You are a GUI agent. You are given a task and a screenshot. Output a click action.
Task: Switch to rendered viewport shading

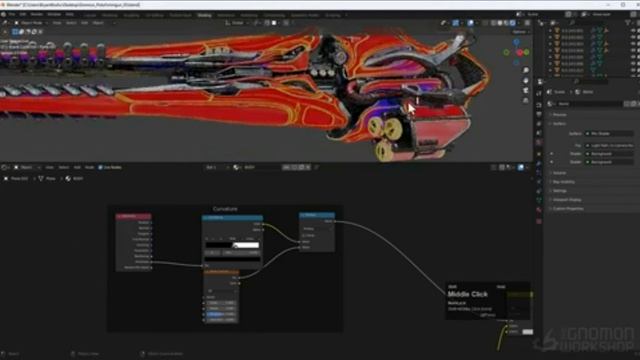[x=513, y=23]
